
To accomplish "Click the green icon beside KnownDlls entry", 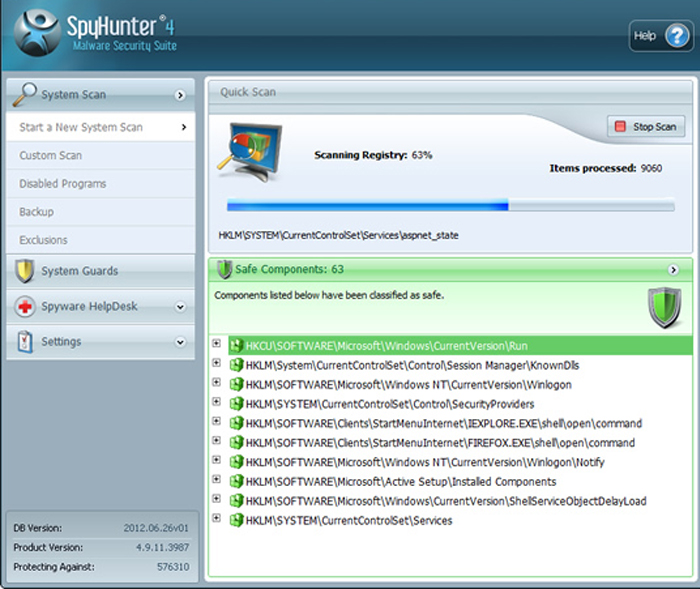I will point(236,365).
